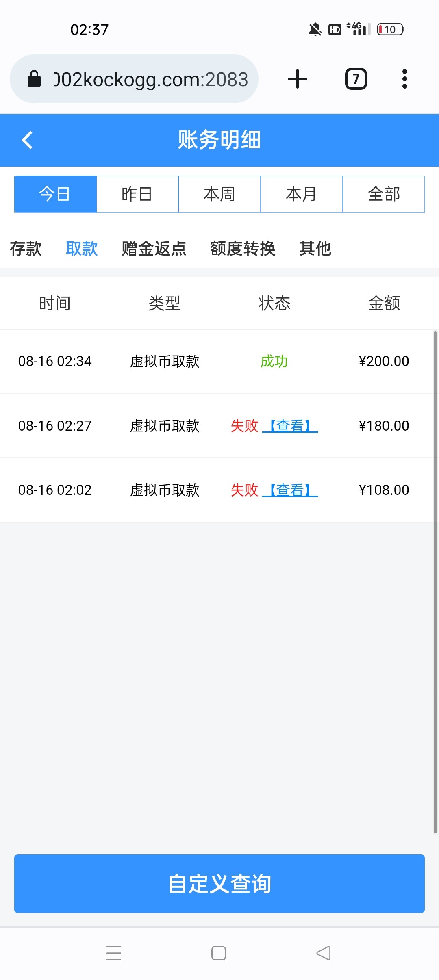Show 全部 records filter

coord(384,194)
